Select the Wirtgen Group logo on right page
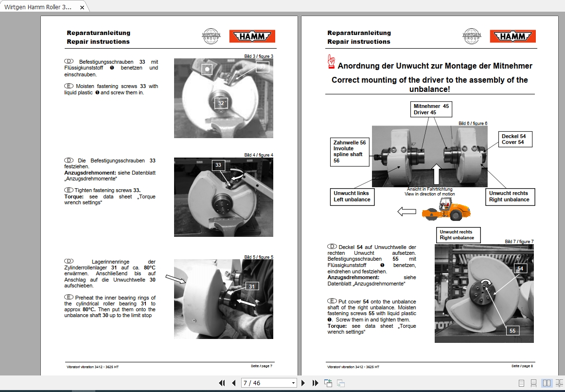The image size is (565, 392). pos(471,36)
